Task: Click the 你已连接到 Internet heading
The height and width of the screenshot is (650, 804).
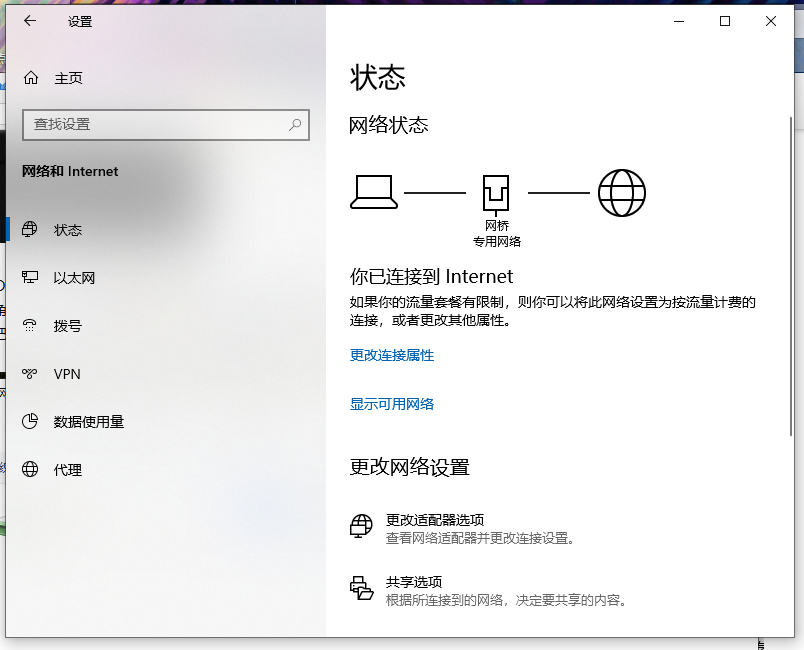Action: point(431,277)
